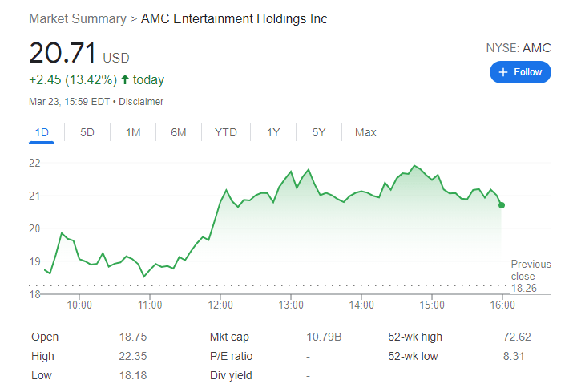Click the plus icon on Follow button
The height and width of the screenshot is (392, 573).
[503, 72]
